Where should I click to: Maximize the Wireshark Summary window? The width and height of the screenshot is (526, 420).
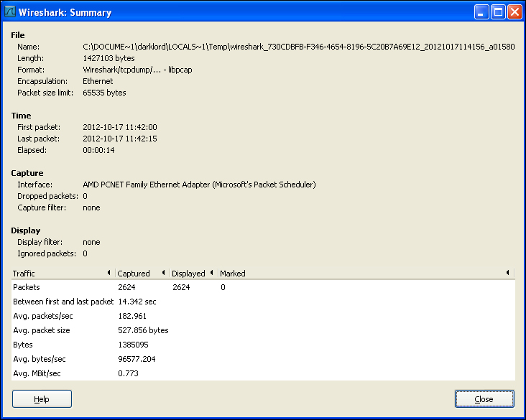click(498, 12)
